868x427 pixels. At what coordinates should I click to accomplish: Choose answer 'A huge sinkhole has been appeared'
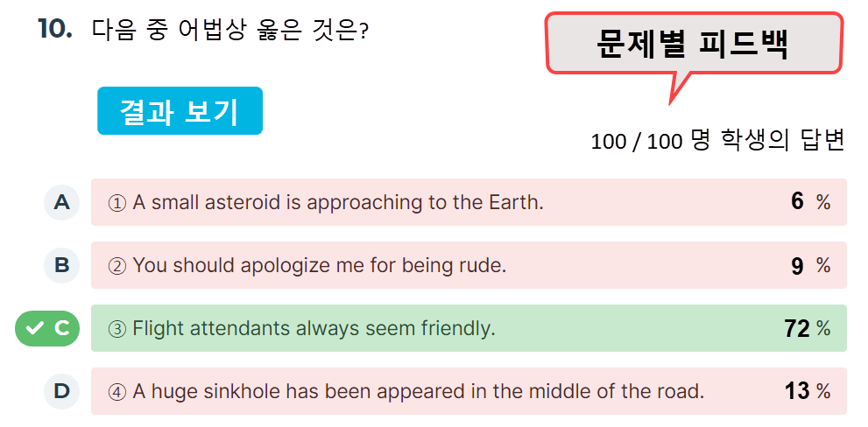tap(469, 392)
